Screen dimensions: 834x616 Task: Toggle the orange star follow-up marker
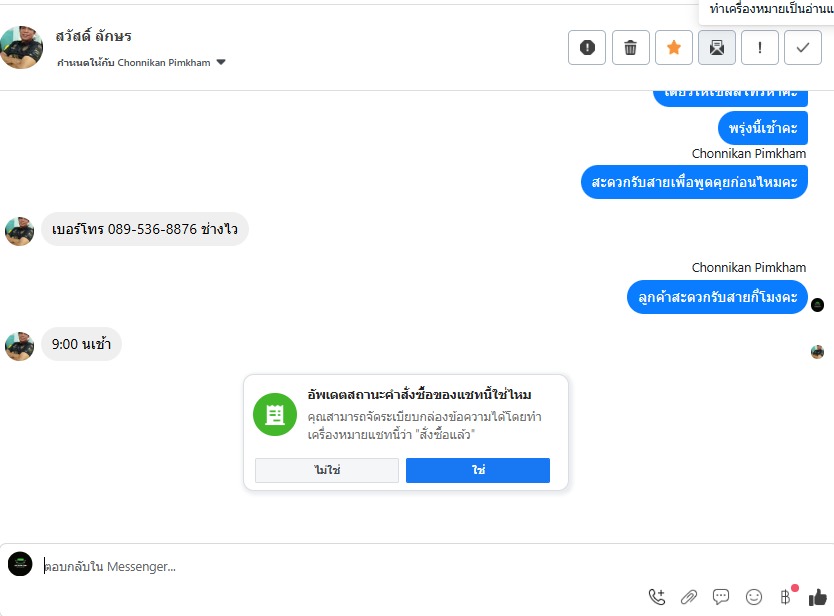(674, 47)
